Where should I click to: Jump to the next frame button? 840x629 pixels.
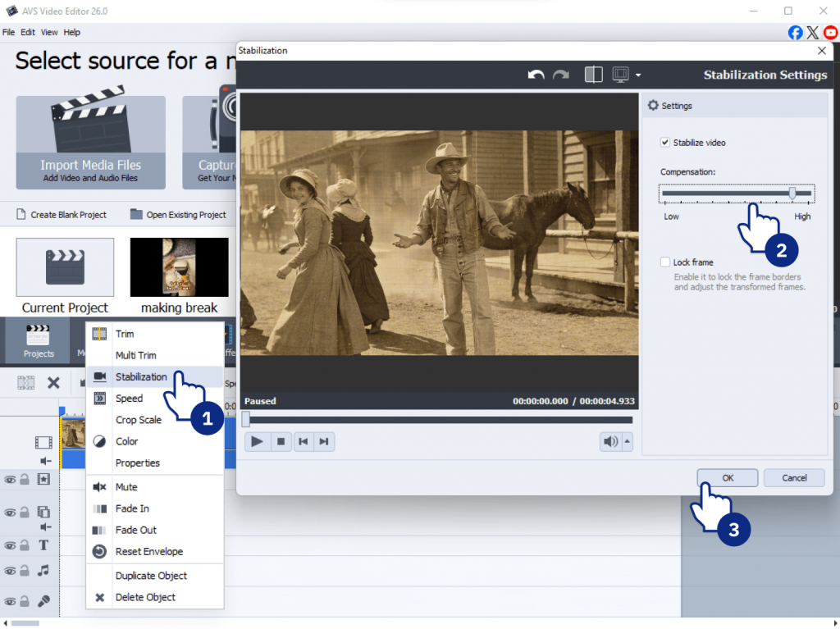324,442
